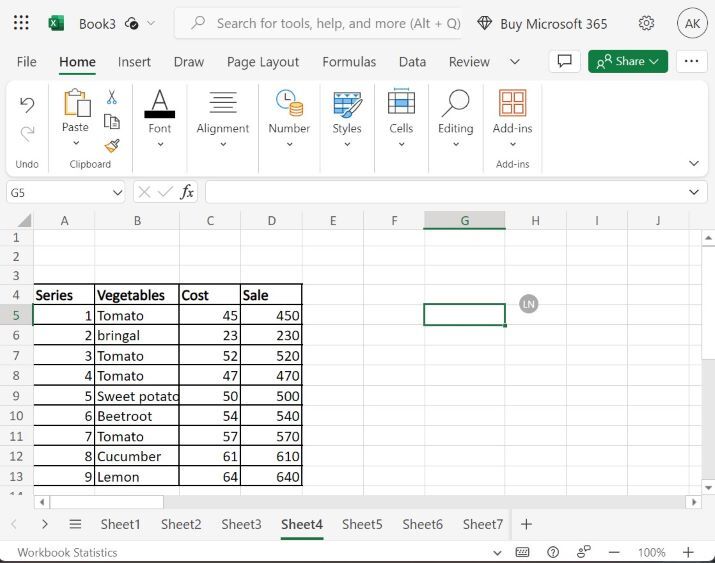
Task: Click the Buy Microsoft 365 diamond icon
Action: [x=484, y=23]
